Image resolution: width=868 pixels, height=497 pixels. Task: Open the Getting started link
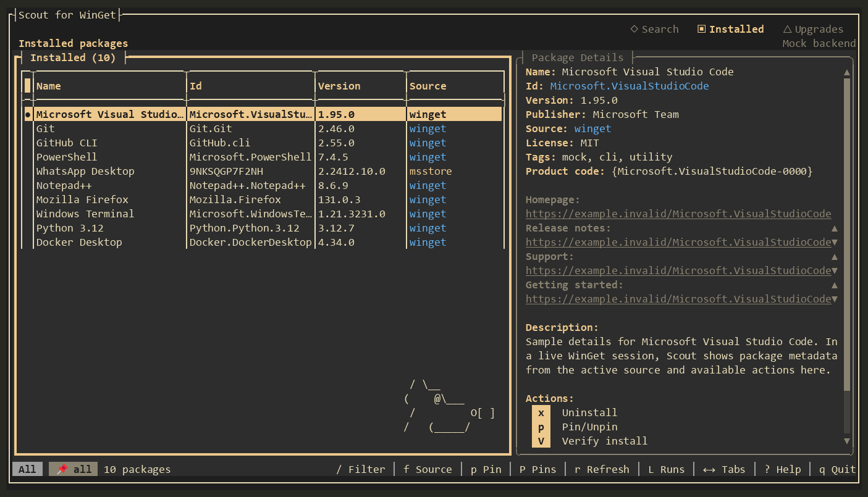[678, 299]
